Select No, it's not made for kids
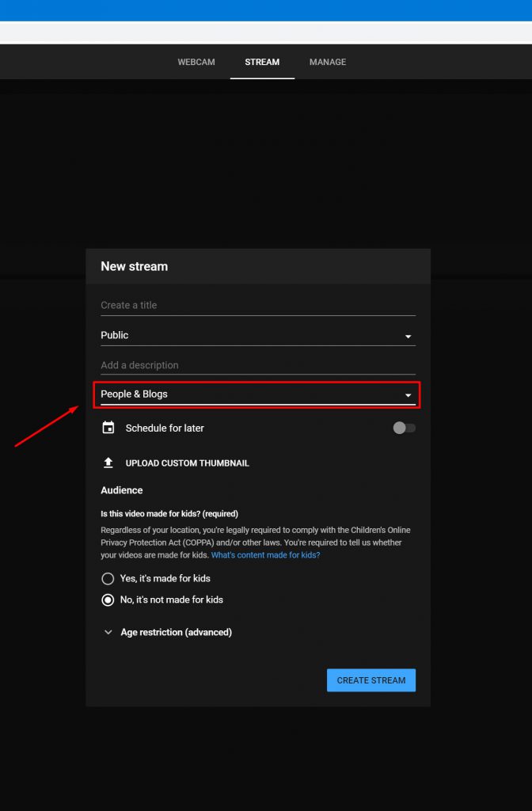Viewport: 532px width, 811px height. point(108,600)
